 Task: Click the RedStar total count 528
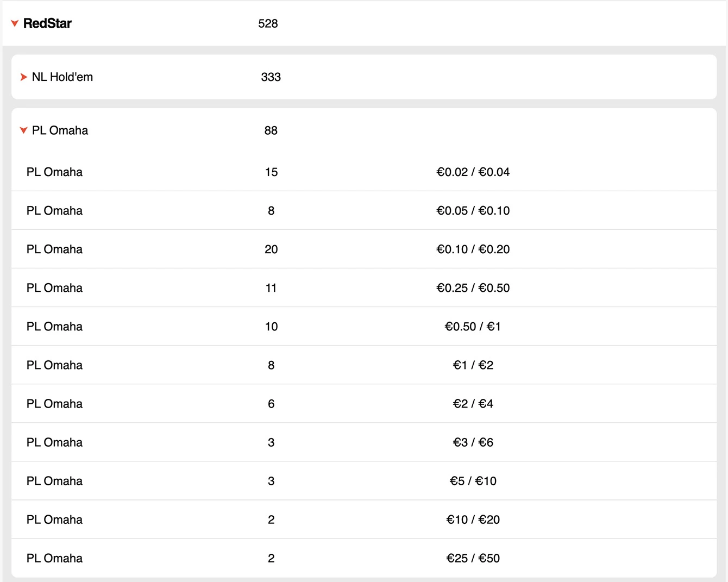pyautogui.click(x=268, y=23)
